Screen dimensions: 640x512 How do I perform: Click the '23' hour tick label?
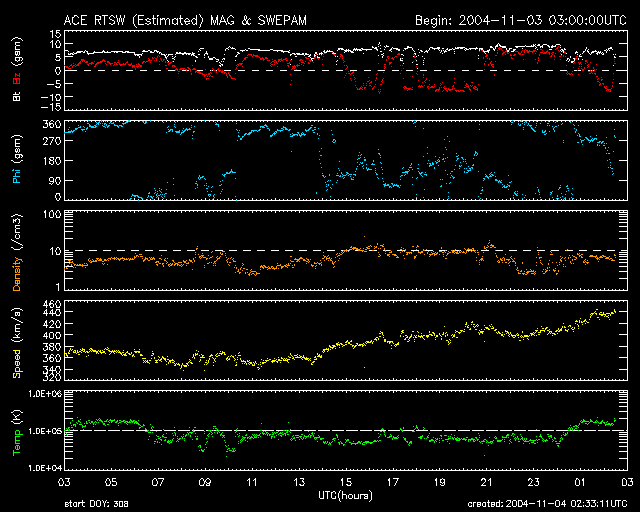533,482
